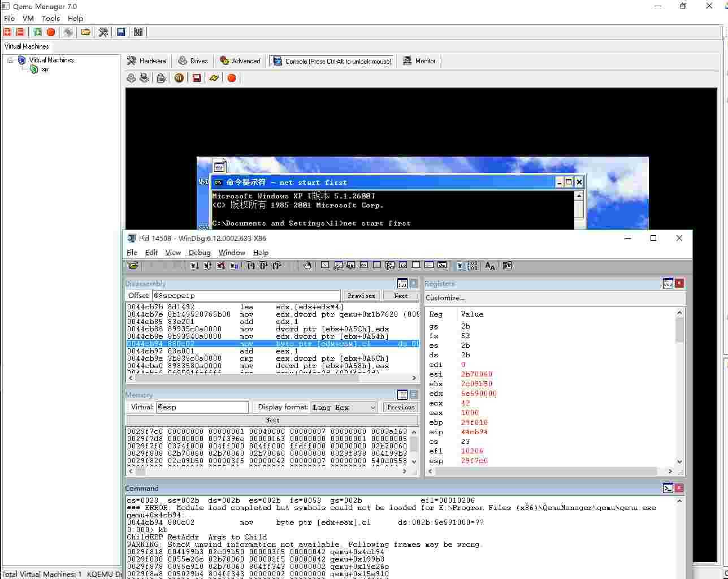Open the Command window via toolbar icon
The height and width of the screenshot is (579, 728).
[x=325, y=265]
